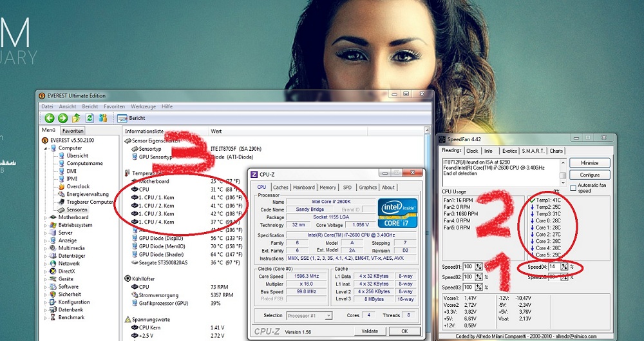
Task: Click EVEREST up-level arrow toolbar icon
Action: click(x=76, y=118)
